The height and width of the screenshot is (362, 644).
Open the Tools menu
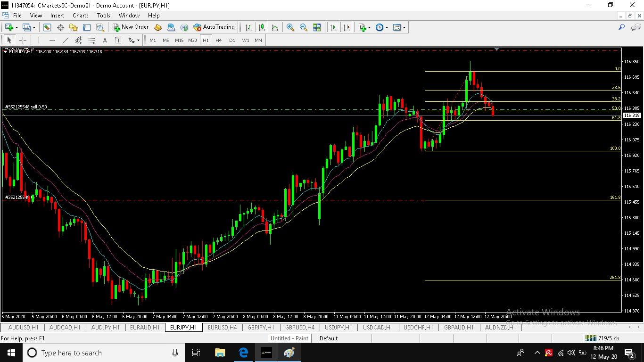(104, 16)
